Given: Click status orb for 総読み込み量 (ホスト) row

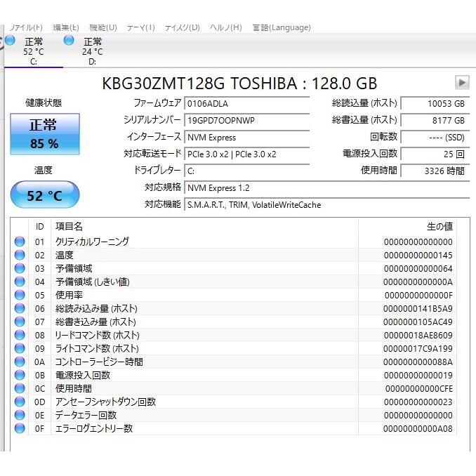Looking at the screenshot, I should tap(20, 308).
